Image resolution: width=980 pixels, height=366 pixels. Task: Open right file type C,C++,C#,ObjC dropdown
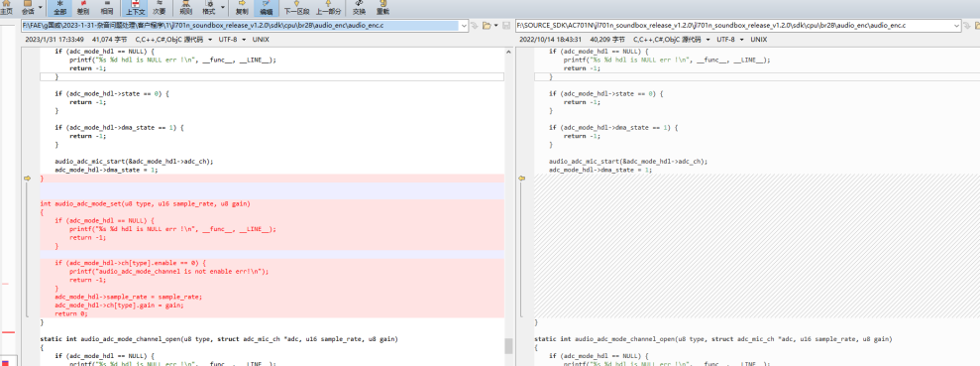673,39
